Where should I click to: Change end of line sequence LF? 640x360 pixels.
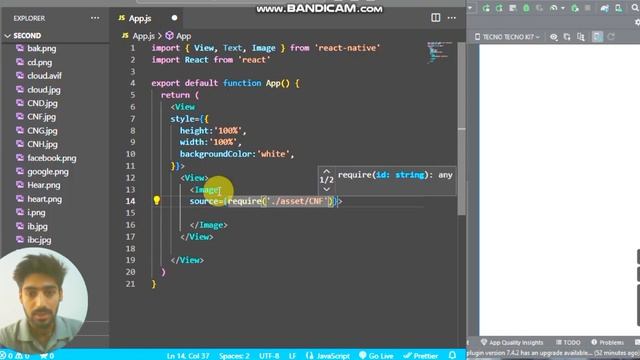pyautogui.click(x=292, y=356)
